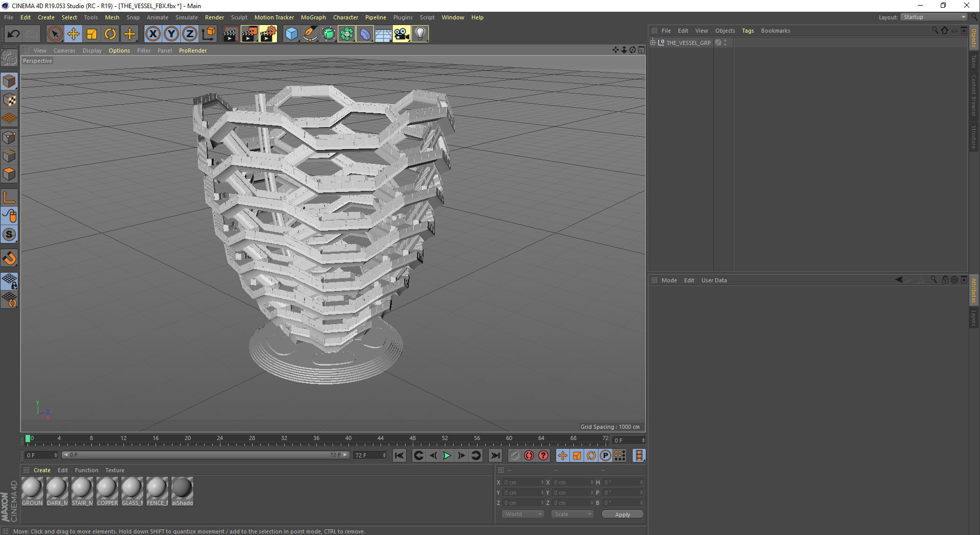Open Attributes User Data menu

point(714,280)
